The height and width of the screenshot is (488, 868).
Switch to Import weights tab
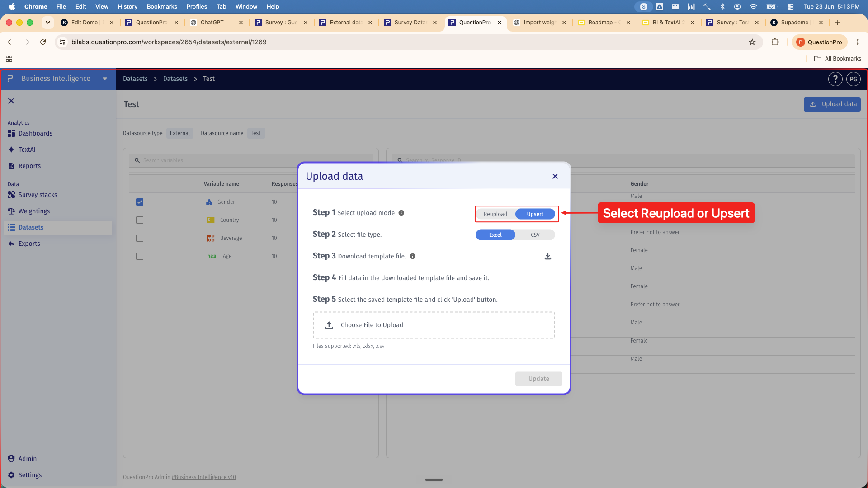[539, 22]
